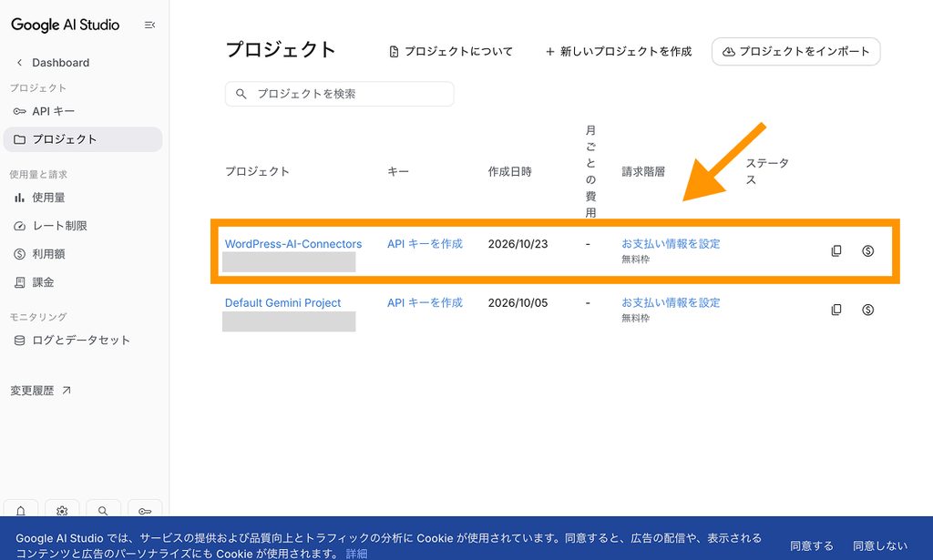
Task: Click the notification bell icon
Action: (21, 510)
